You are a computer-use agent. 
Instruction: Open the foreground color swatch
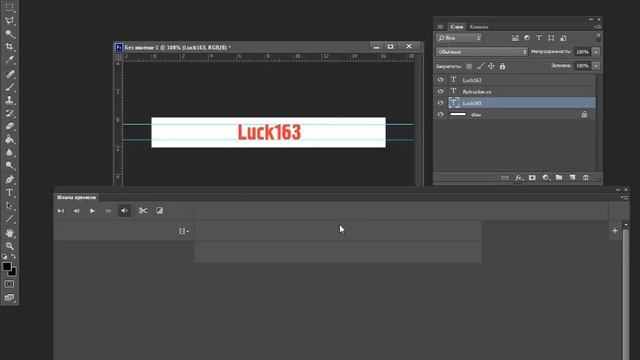coord(7,266)
